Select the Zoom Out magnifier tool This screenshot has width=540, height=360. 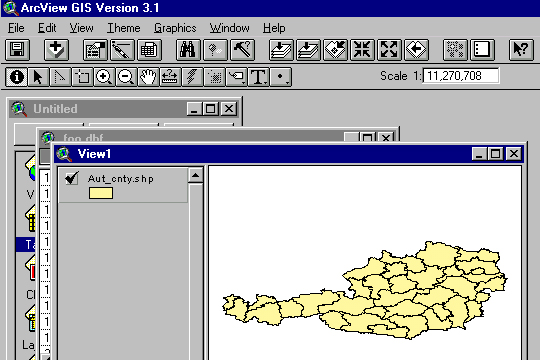(x=126, y=76)
